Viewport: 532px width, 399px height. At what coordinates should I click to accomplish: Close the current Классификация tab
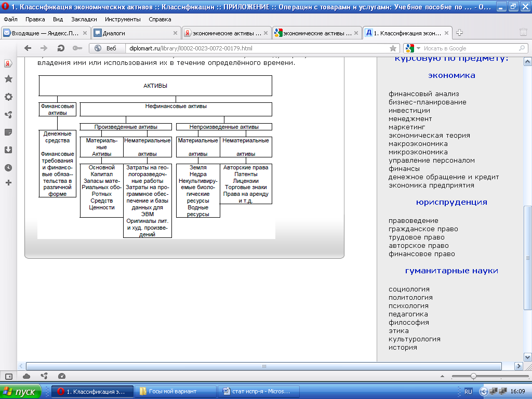click(x=446, y=33)
